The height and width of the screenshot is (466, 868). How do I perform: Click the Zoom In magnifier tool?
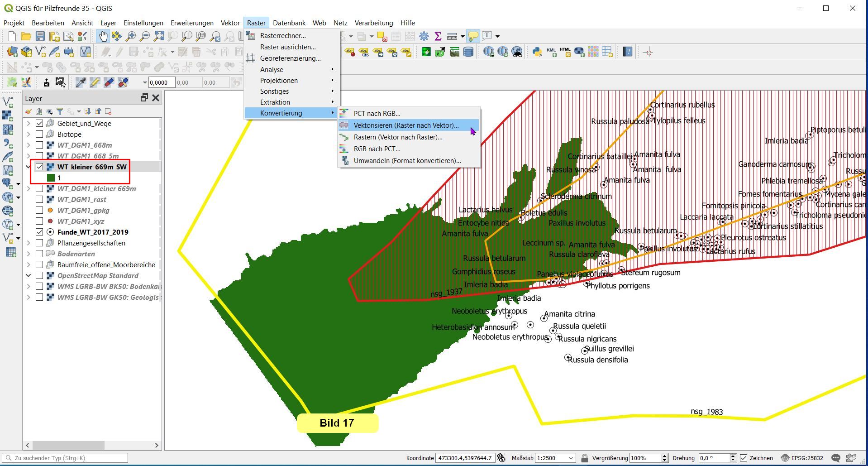pyautogui.click(x=131, y=36)
